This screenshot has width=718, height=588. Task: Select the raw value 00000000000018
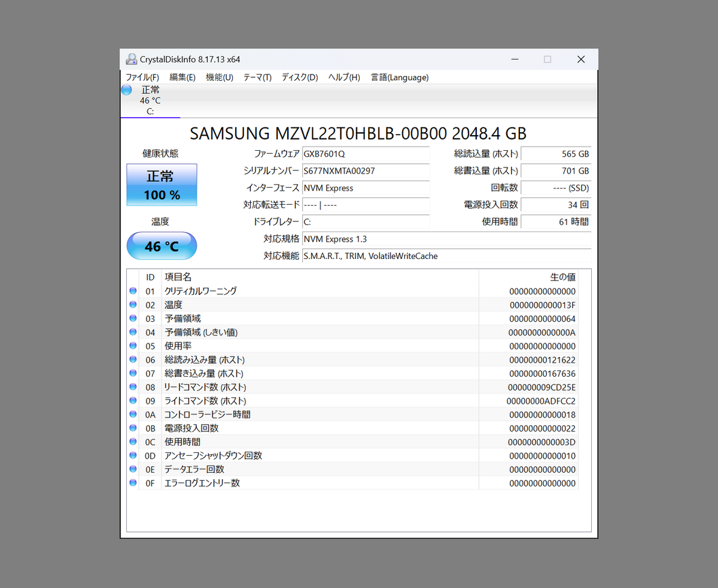[542, 414]
